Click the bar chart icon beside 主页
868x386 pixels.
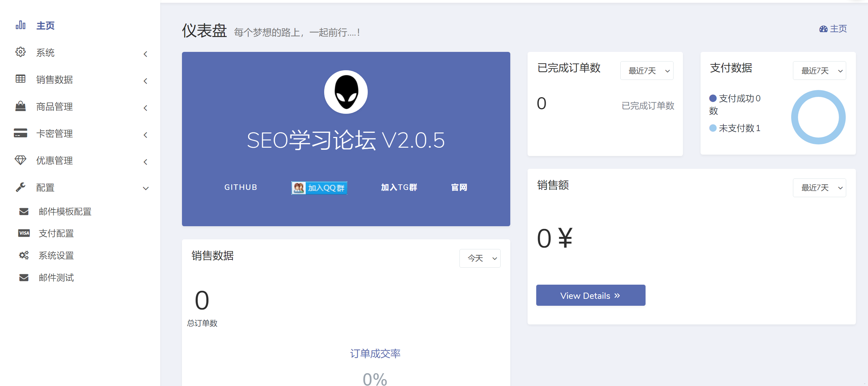pos(20,25)
